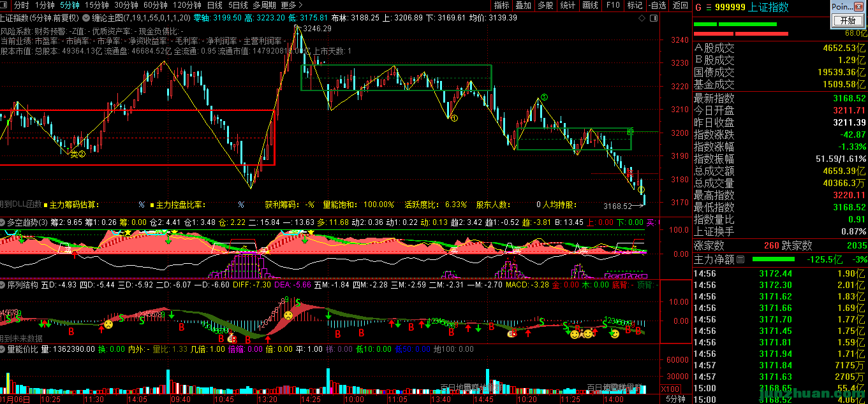Viewport: 868px width, 404px height.
Task: Remove from watchlist using -自选
Action: pos(656,5)
